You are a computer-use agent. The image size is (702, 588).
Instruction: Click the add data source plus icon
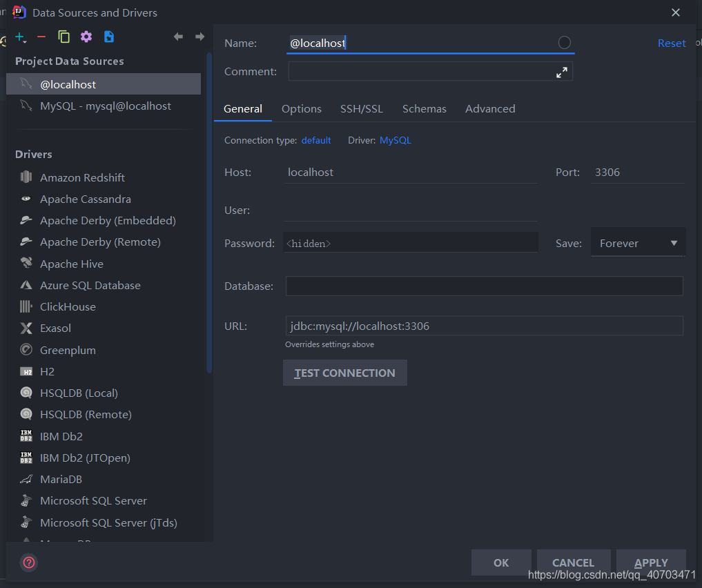(x=20, y=37)
